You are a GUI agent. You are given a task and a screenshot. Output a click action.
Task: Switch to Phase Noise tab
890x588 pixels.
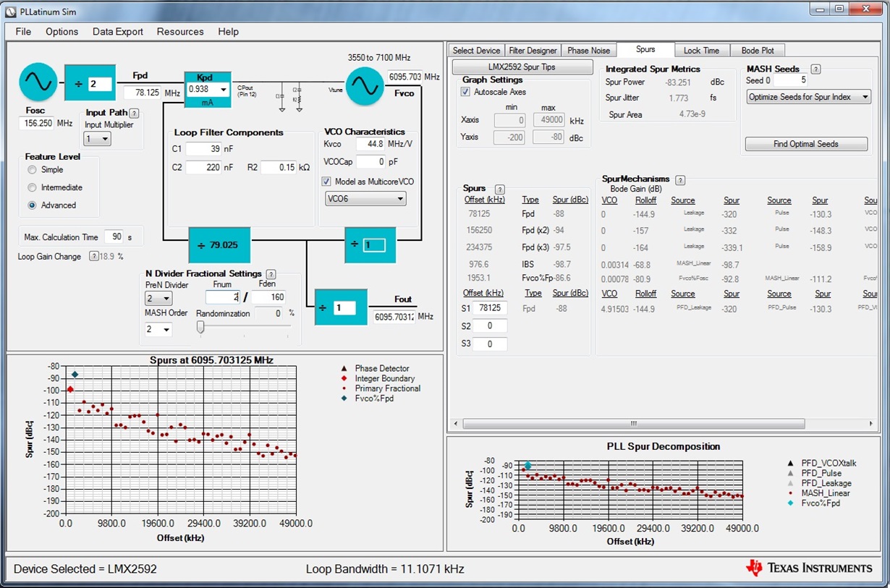tap(588, 51)
